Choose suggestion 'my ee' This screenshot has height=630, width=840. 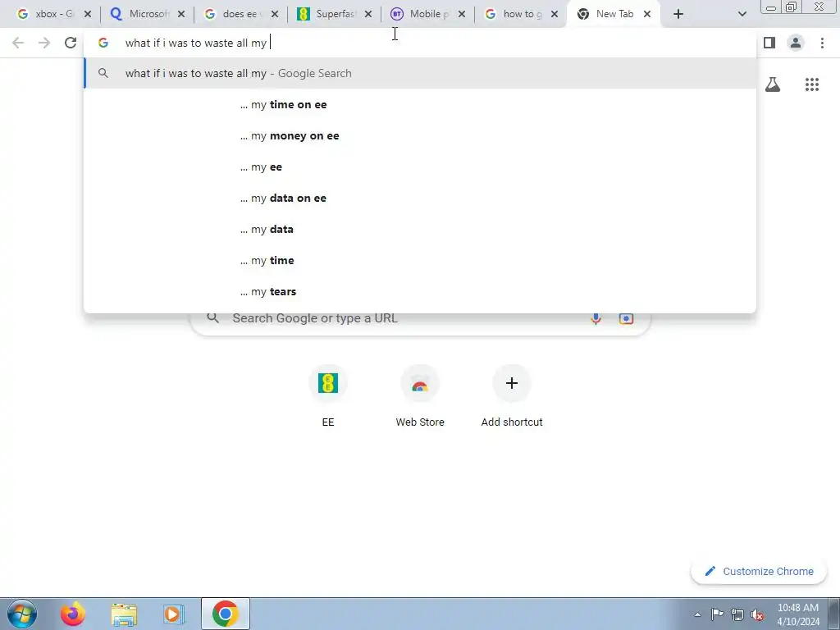coord(420,167)
